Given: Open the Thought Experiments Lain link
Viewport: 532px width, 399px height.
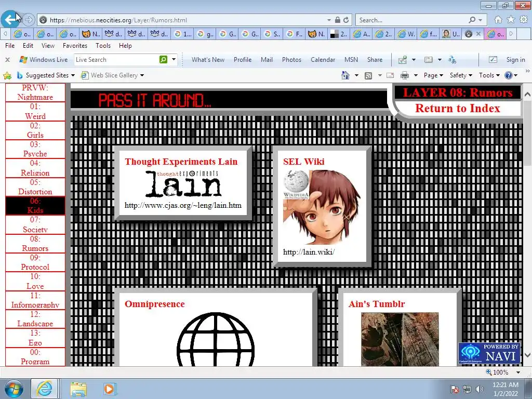Looking at the screenshot, I should coord(181,162).
